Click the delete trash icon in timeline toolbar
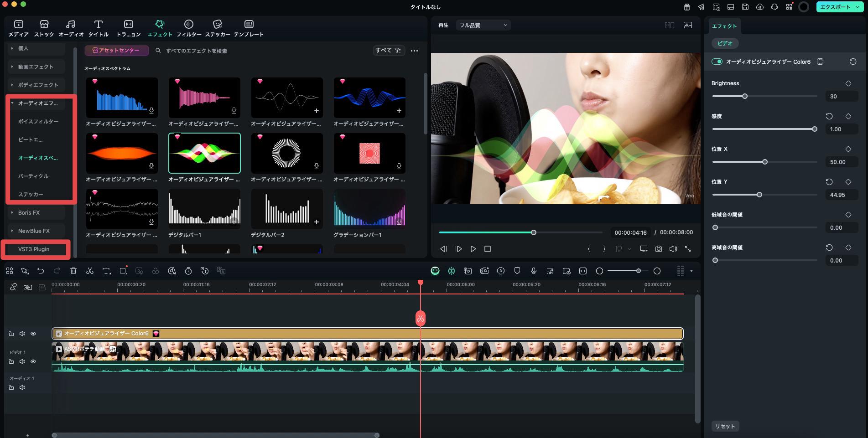Screen dimensions: 868x438 tap(73, 271)
